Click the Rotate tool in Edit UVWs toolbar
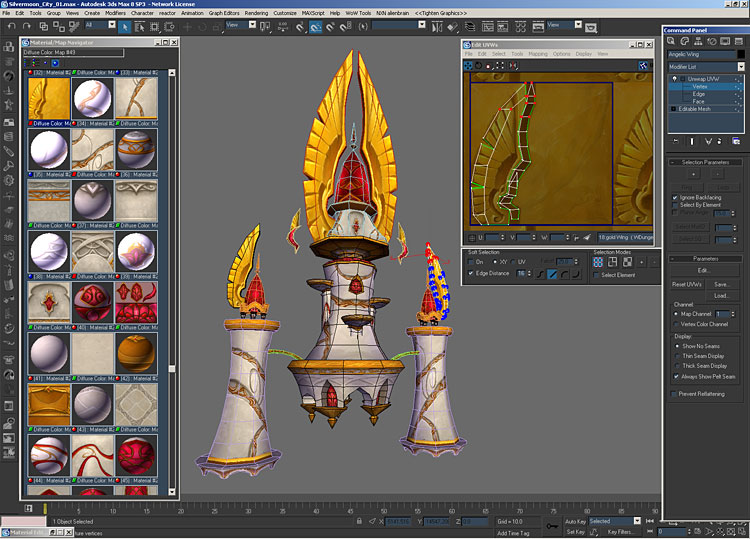The width and height of the screenshot is (750, 539). (479, 65)
